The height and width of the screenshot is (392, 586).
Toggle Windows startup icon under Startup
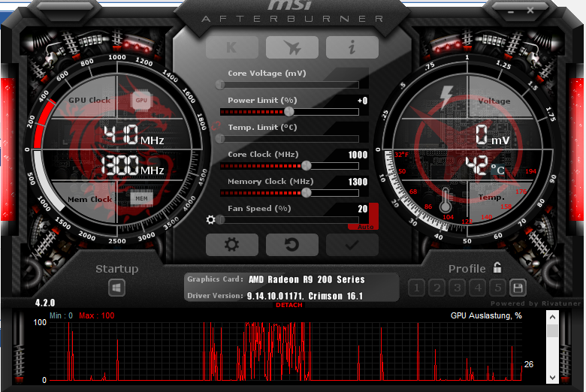tap(116, 288)
